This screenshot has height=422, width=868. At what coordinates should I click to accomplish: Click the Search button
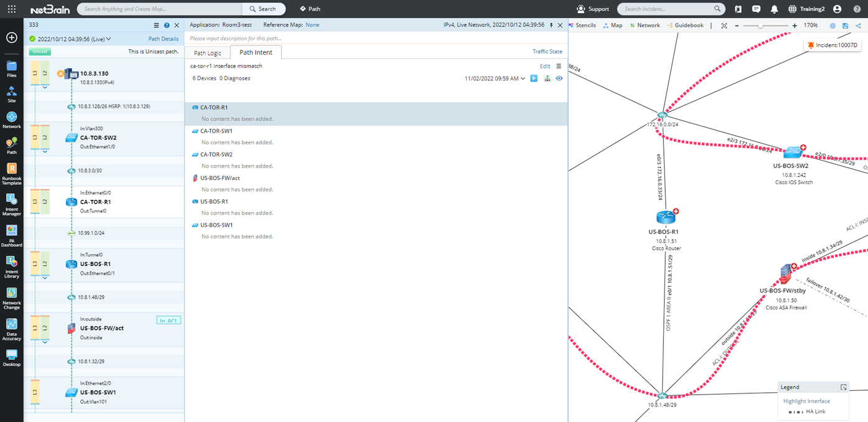click(x=264, y=9)
